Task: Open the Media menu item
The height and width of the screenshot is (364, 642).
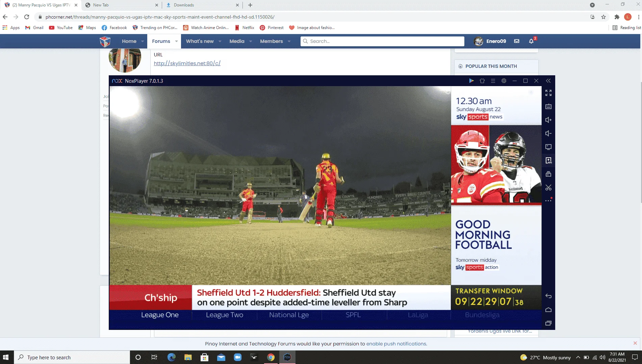Action: point(237,41)
